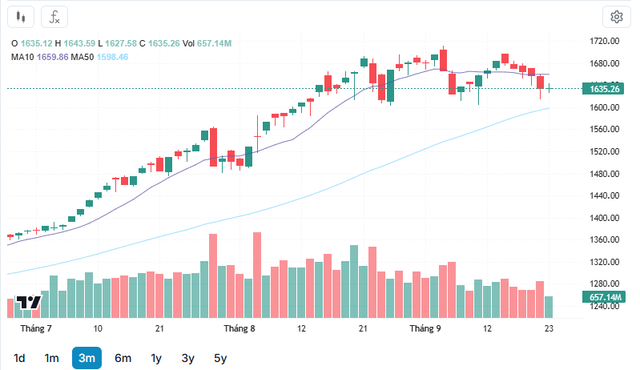This screenshot has width=640, height=370.
Task: Switch to the 6m range
Action: (123, 358)
